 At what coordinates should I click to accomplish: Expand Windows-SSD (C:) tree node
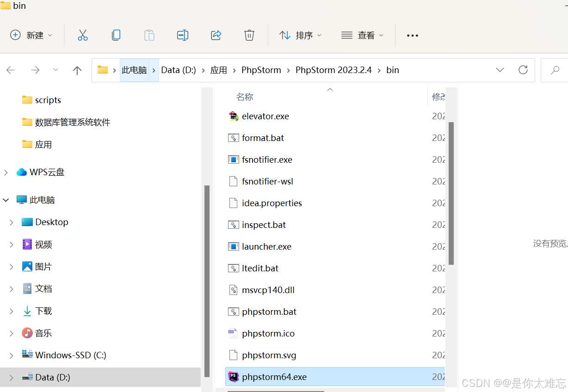point(12,355)
